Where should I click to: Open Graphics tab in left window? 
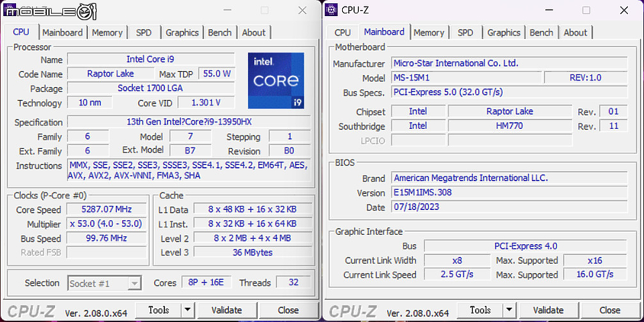pos(182,32)
